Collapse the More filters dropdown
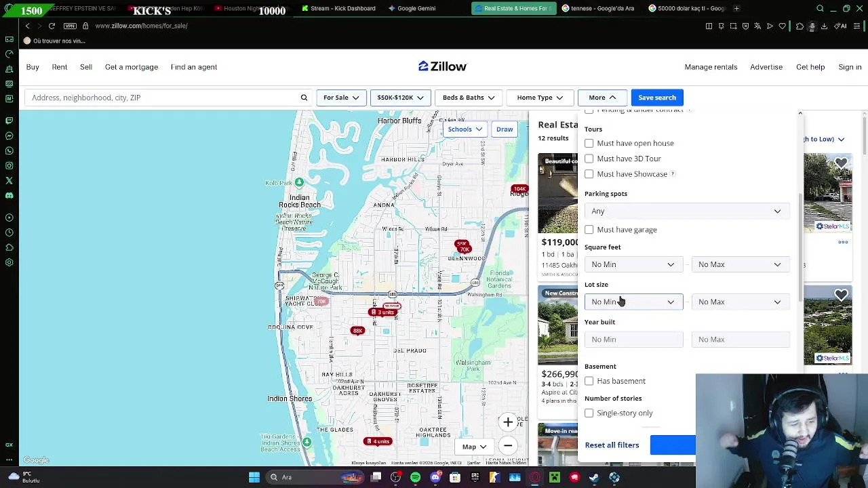The image size is (868, 488). point(602,98)
